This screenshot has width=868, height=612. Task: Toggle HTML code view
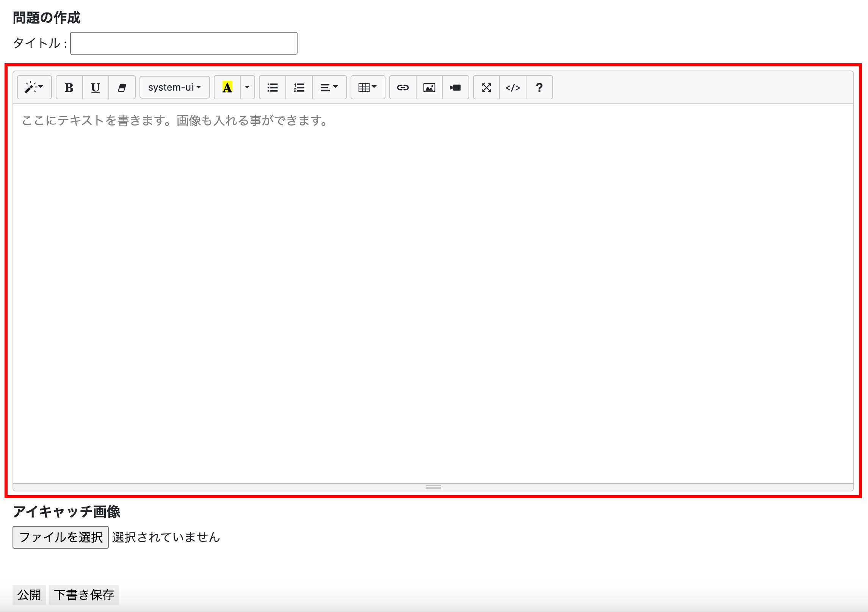pos(512,88)
